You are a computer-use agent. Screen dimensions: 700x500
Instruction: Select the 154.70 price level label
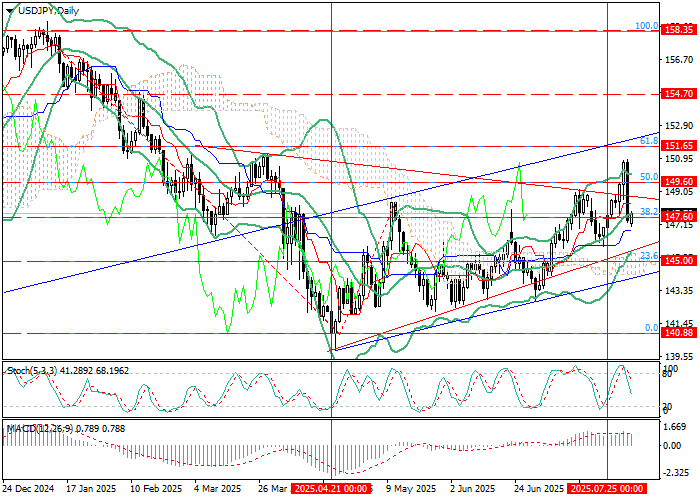pyautogui.click(x=679, y=94)
